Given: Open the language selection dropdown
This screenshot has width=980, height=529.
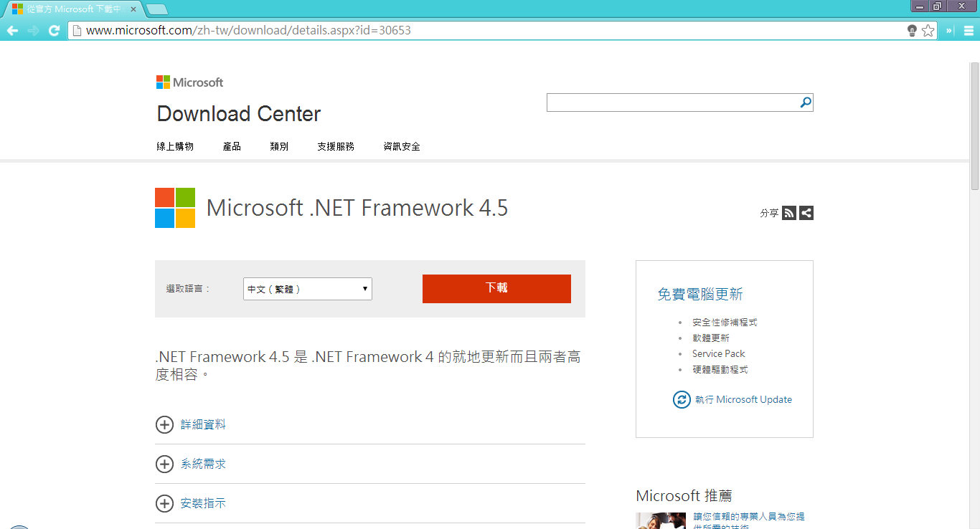Looking at the screenshot, I should click(x=308, y=289).
